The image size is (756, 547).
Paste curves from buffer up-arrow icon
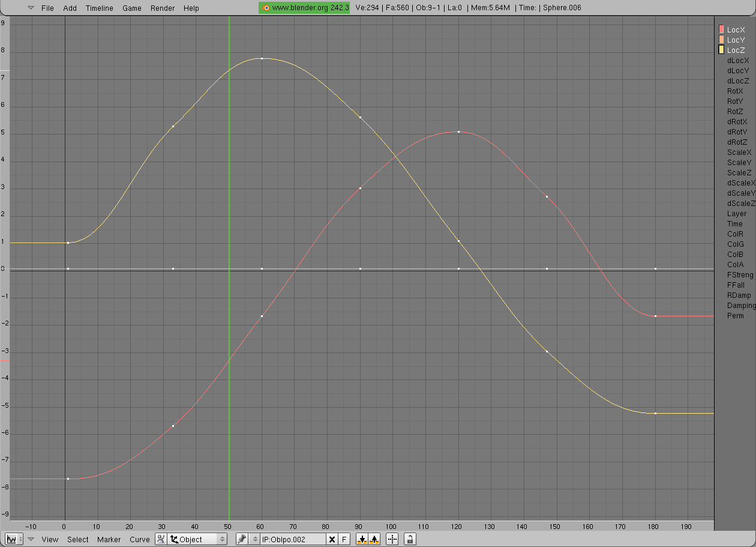point(374,539)
